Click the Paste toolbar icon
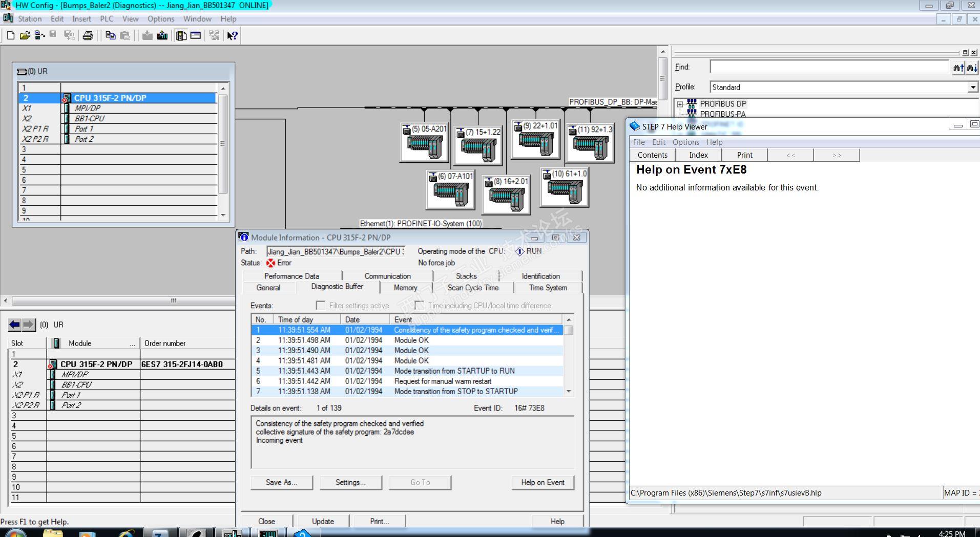980x537 pixels. point(125,36)
